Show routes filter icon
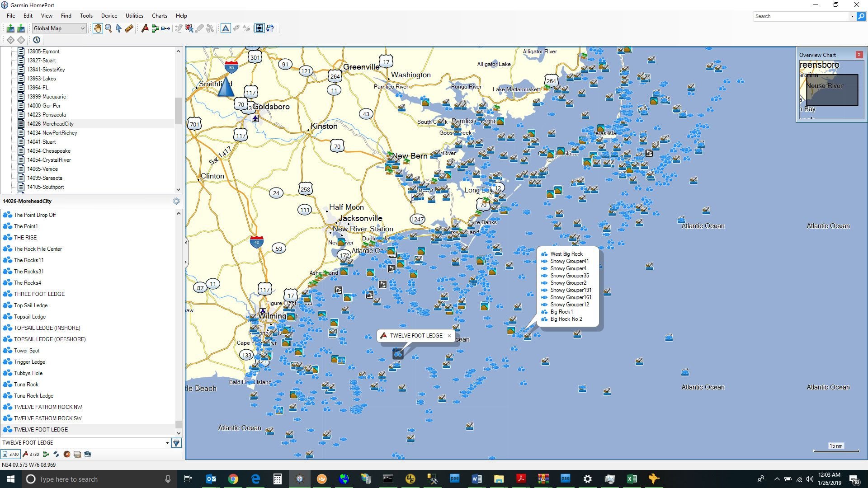 pos(46,454)
